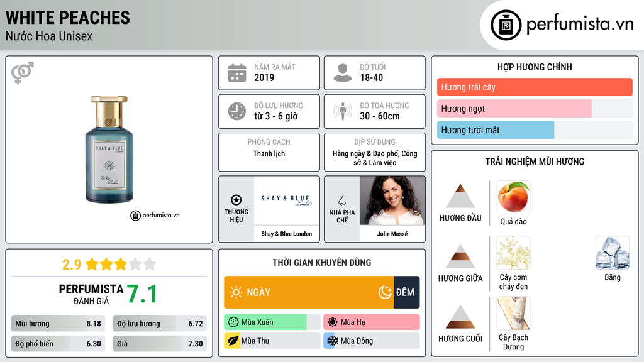Image resolution: width=644 pixels, height=362 pixels.
Task: Click the HỢP HƯƠNG CHÍNH heading
Action: pos(535,67)
